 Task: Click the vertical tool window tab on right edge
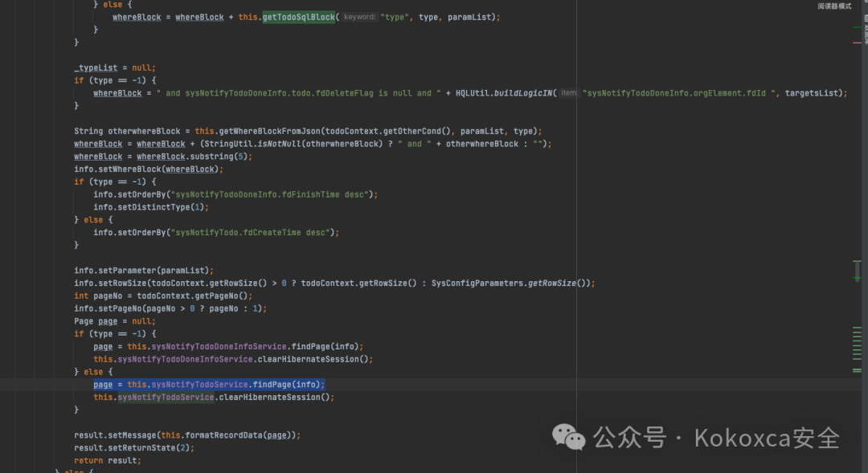[865, 32]
